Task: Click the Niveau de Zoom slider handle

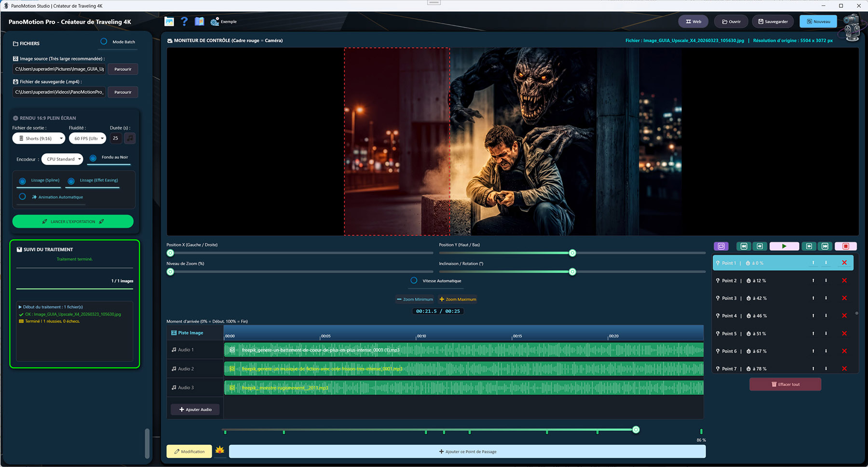Action: click(170, 272)
